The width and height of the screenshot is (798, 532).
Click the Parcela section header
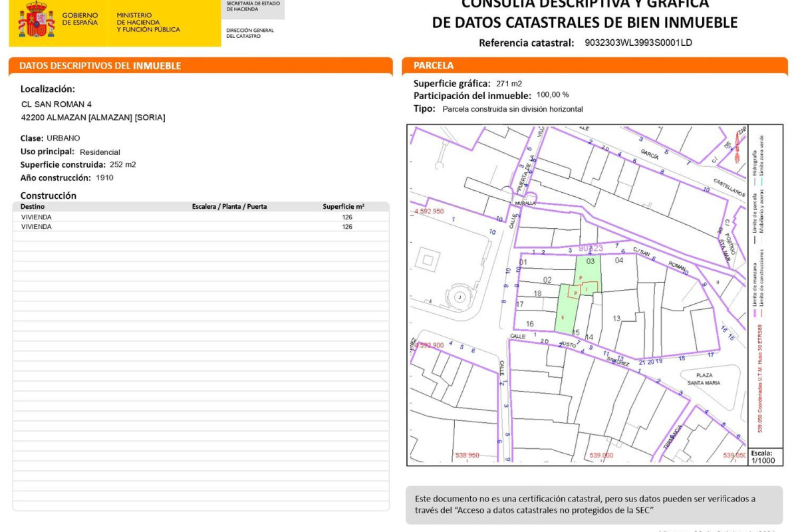tap(434, 66)
